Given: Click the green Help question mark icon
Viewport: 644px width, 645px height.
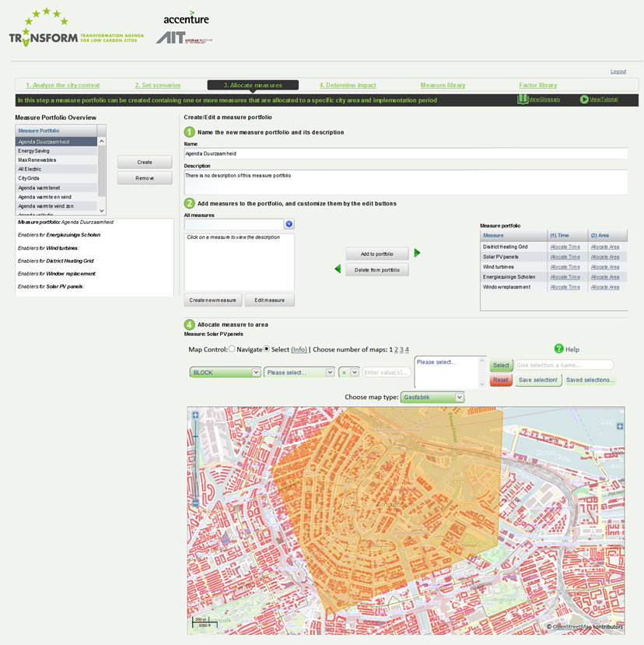Looking at the screenshot, I should [558, 349].
